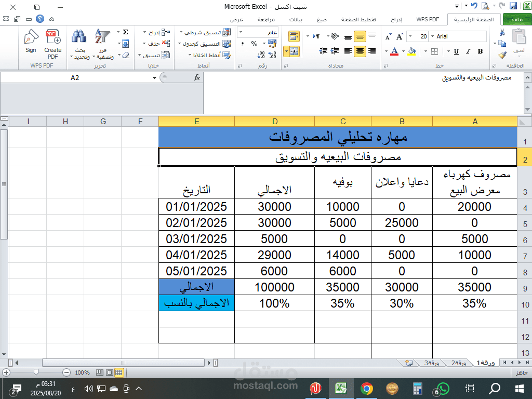The height and width of the screenshot is (399, 532).
Task: Switch to إدراج Insert ribbon tab
Action: [396, 19]
